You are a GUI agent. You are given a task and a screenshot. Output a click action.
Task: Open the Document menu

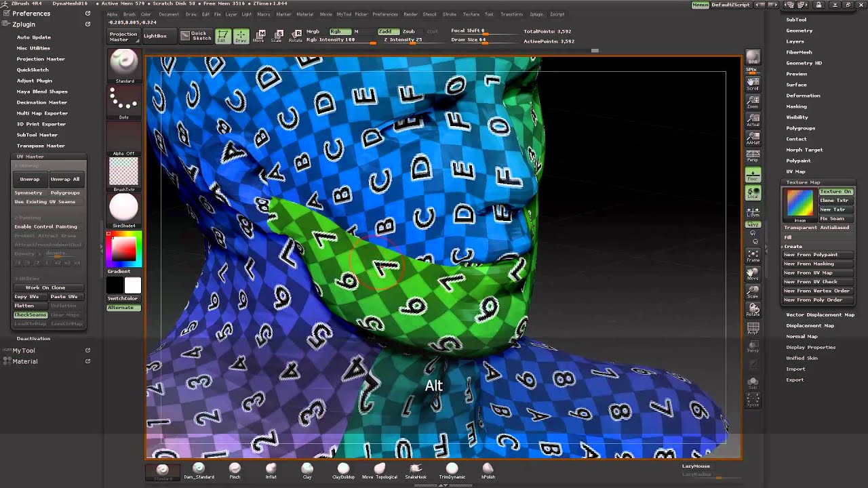coord(169,14)
